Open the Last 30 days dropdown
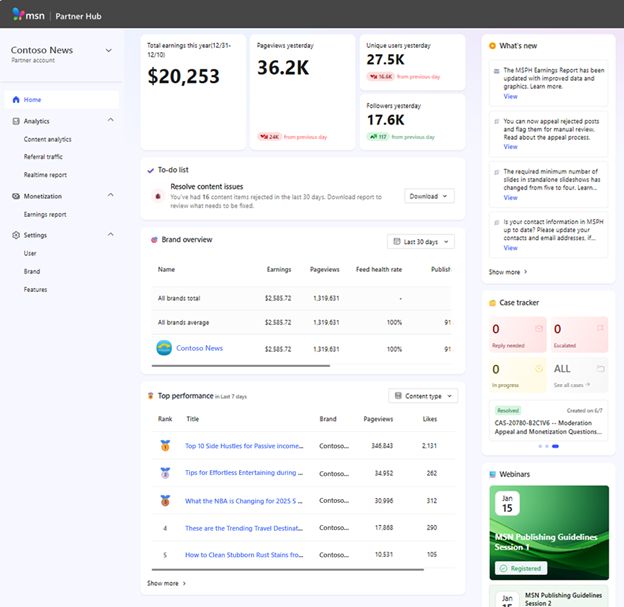This screenshot has height=607, width=624. pos(420,242)
